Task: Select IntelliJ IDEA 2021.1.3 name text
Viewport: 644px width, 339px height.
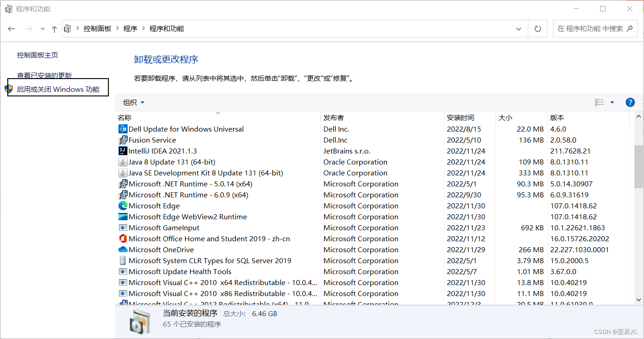Action: point(163,151)
